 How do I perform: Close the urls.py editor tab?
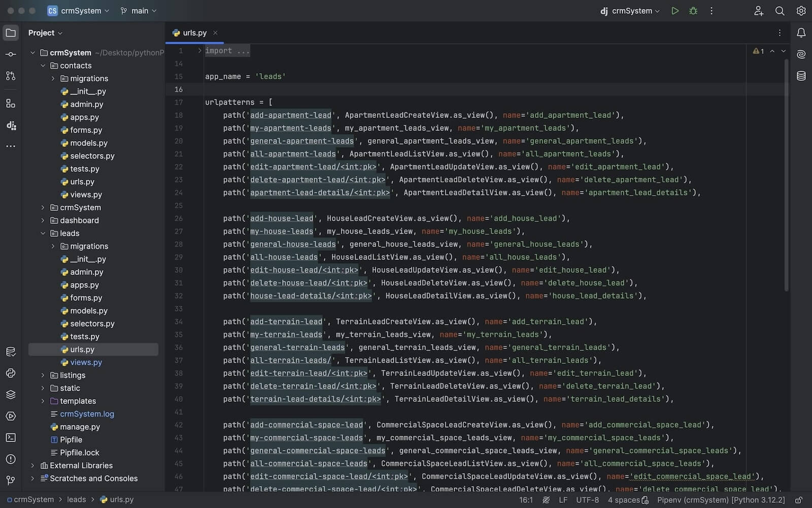point(215,33)
